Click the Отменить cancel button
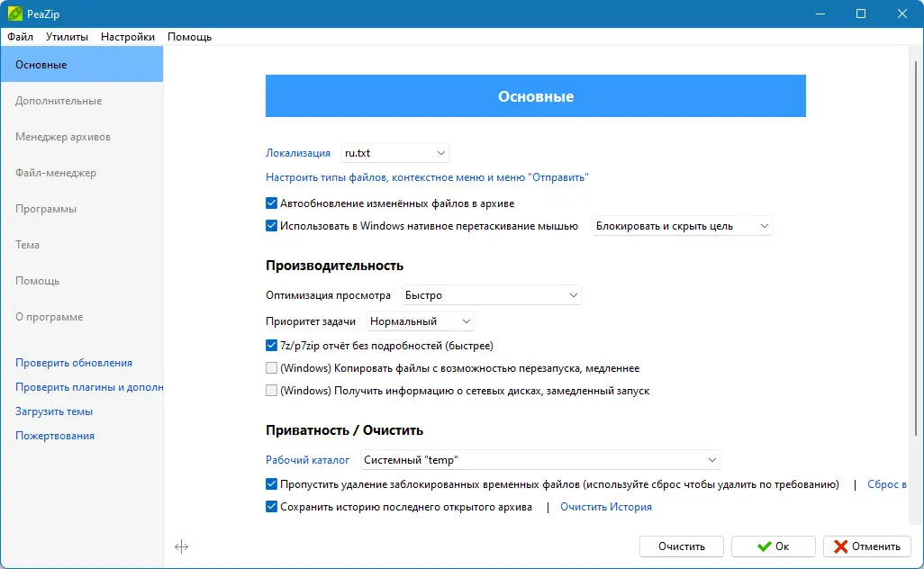This screenshot has width=924, height=569. pos(867,546)
